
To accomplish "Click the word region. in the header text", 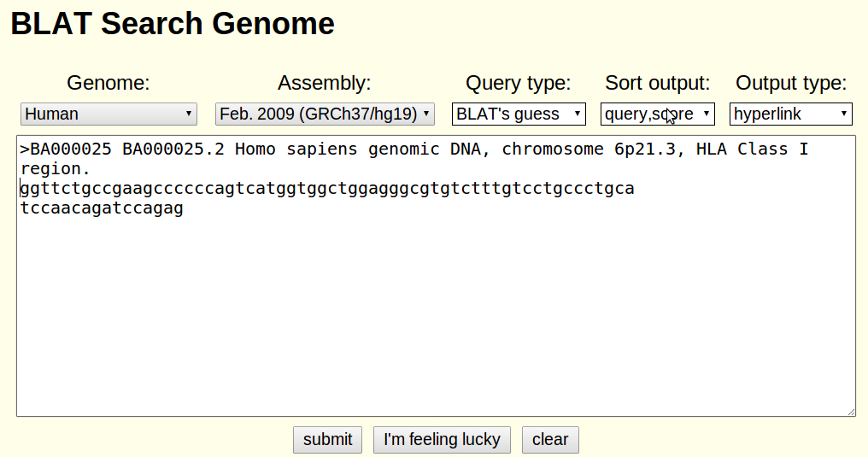I will [x=56, y=169].
